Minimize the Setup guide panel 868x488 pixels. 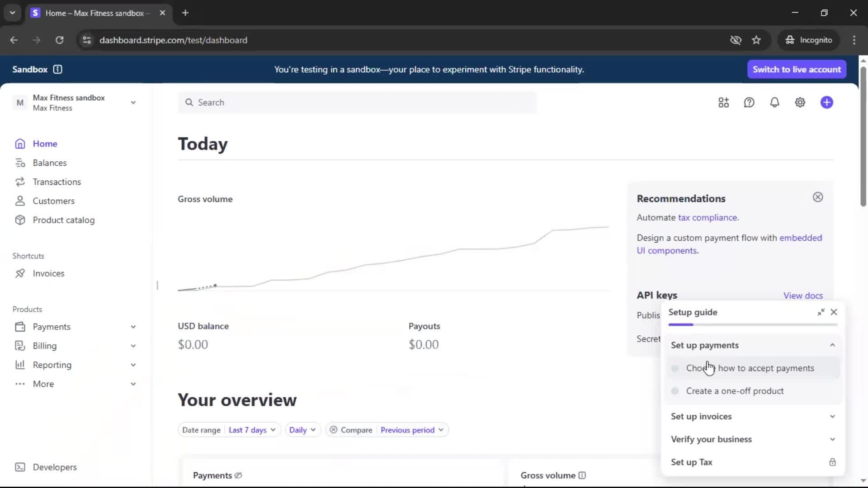click(821, 312)
